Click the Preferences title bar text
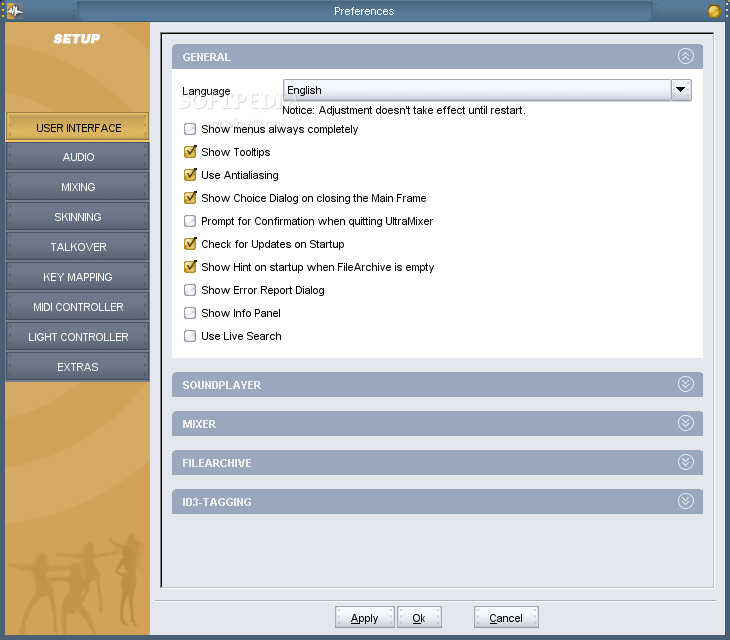 pyautogui.click(x=364, y=11)
